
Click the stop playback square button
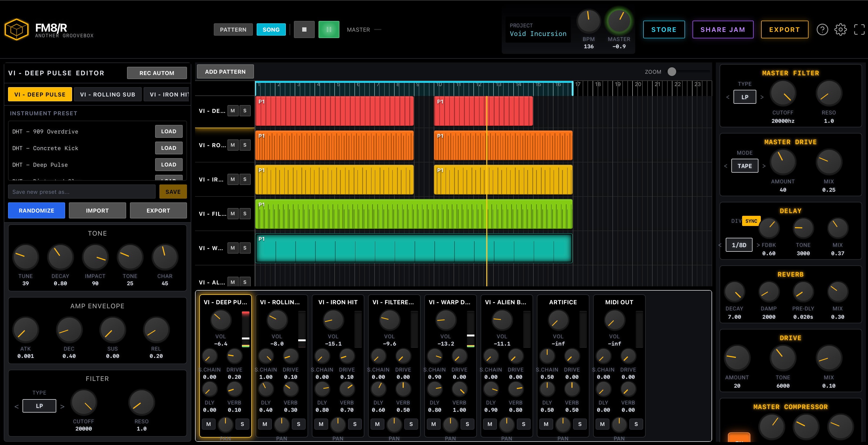(304, 30)
